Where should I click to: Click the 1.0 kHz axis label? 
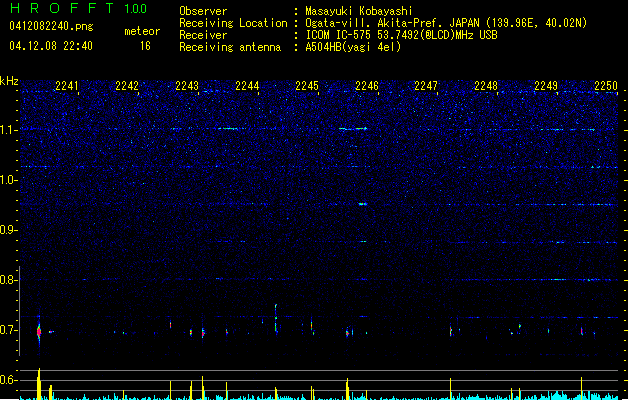tap(9, 180)
